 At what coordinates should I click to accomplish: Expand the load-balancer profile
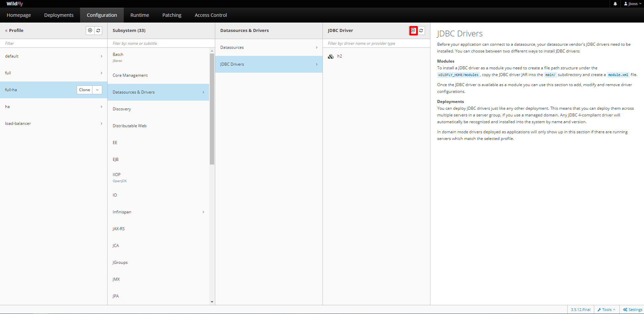pyautogui.click(x=102, y=124)
